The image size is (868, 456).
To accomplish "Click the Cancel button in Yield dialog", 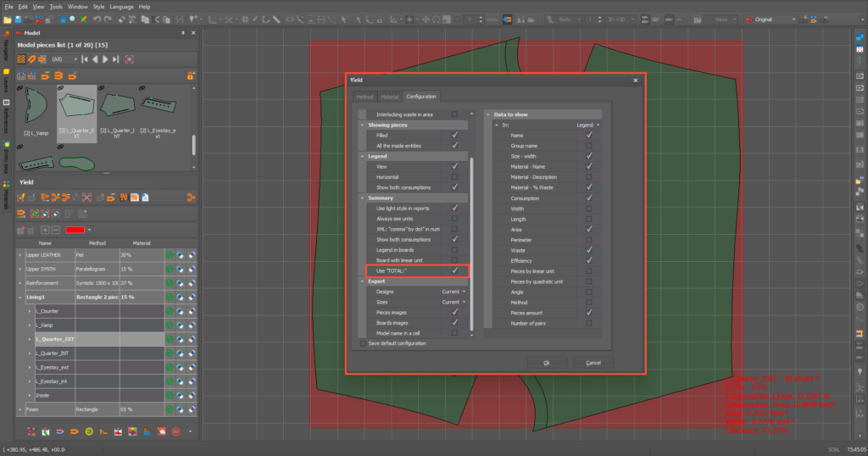I will 593,363.
